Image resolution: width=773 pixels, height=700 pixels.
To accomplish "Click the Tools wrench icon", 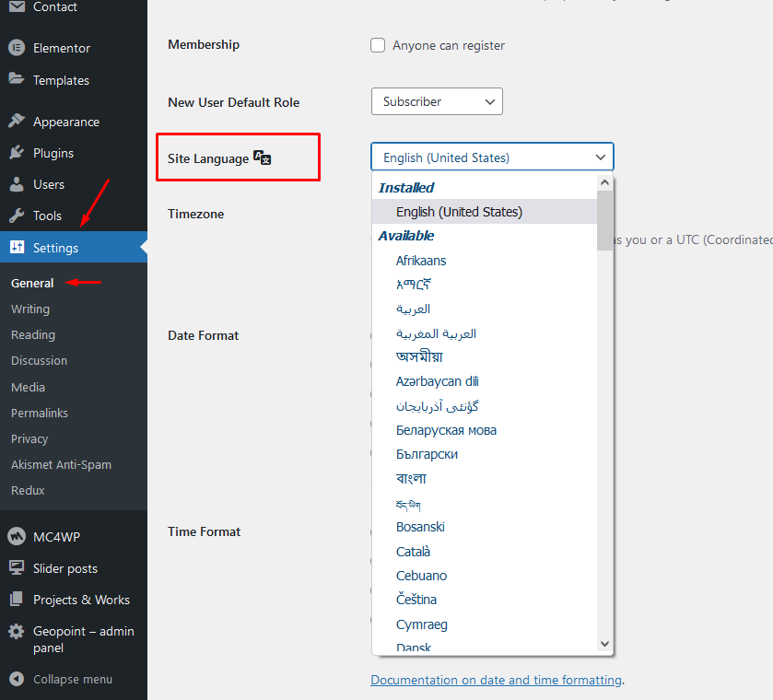I will coord(16,216).
